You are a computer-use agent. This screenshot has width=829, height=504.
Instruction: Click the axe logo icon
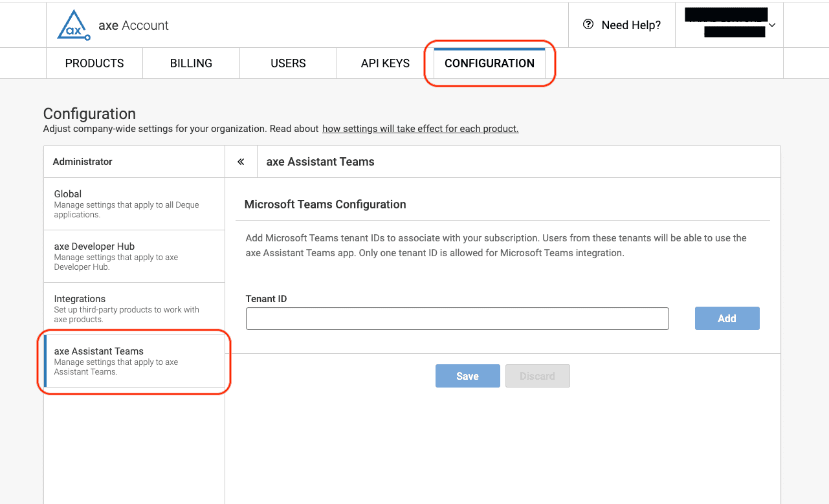point(72,25)
